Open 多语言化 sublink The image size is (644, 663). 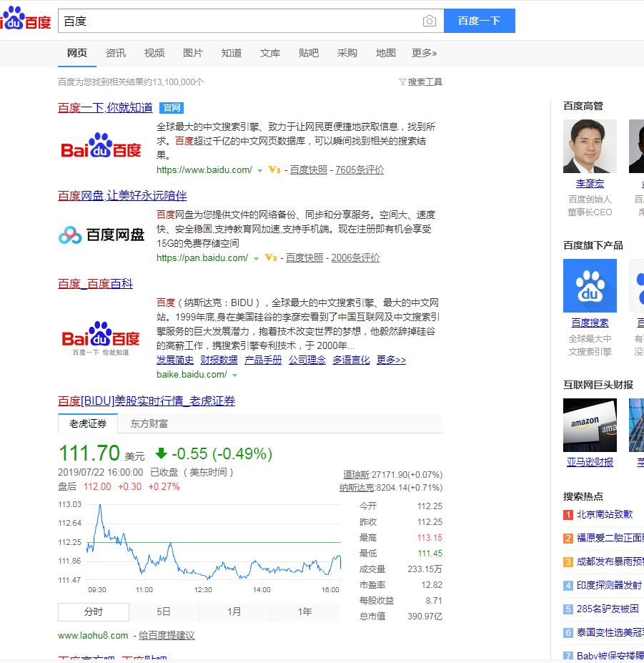point(351,360)
